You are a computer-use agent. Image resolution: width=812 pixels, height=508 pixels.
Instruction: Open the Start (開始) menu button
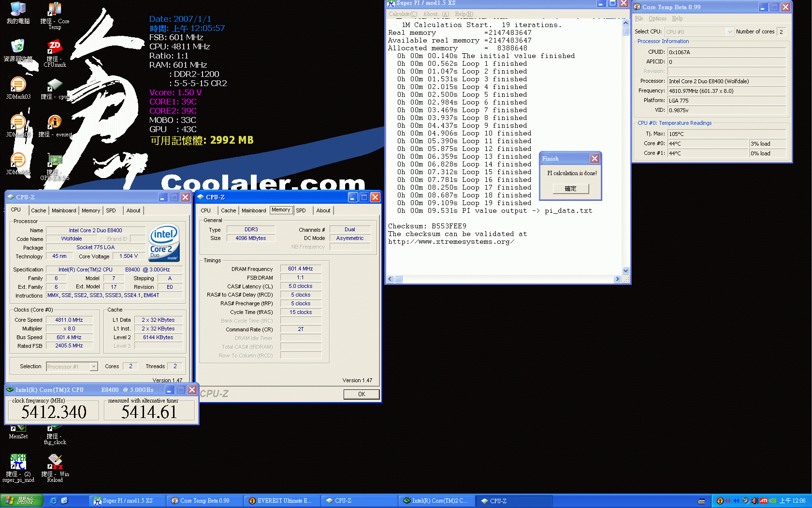coord(22,501)
